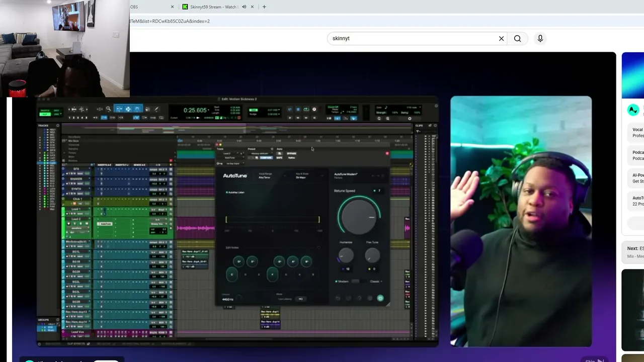This screenshot has width=644, height=362.
Task: Select the Grabber tool in Pro Tools
Action: coord(137,109)
